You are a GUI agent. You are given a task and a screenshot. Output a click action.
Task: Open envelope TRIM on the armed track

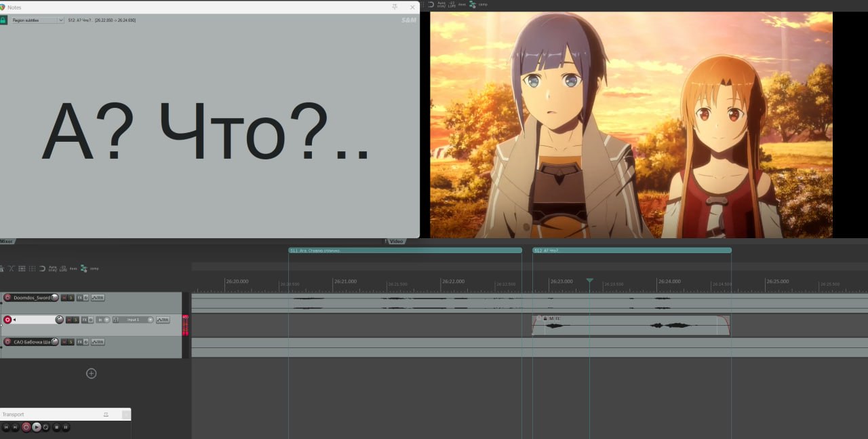163,320
